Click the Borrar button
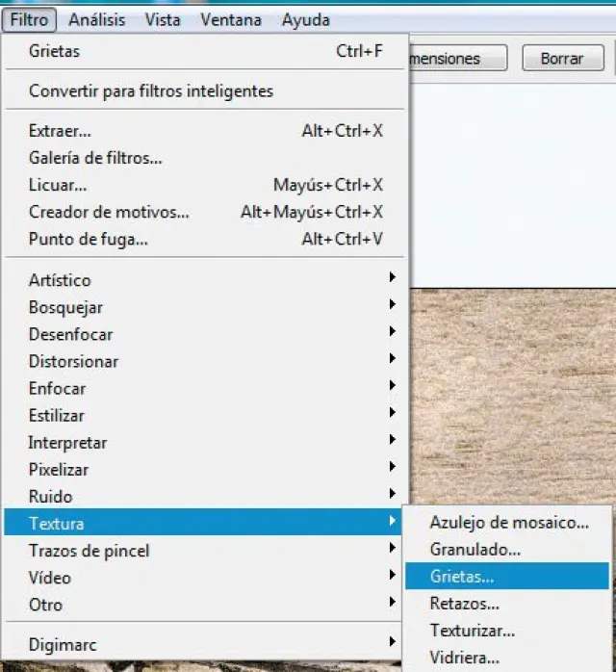Image resolution: width=616 pixels, height=672 pixels. click(562, 59)
